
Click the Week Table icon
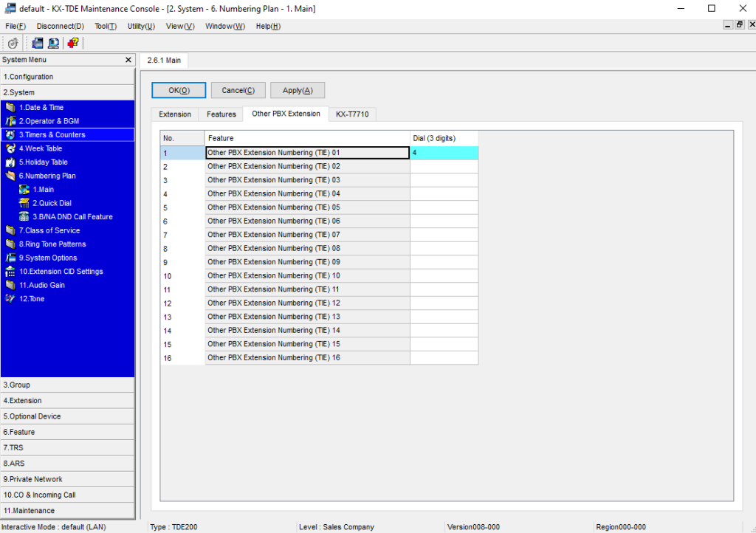(x=10, y=148)
